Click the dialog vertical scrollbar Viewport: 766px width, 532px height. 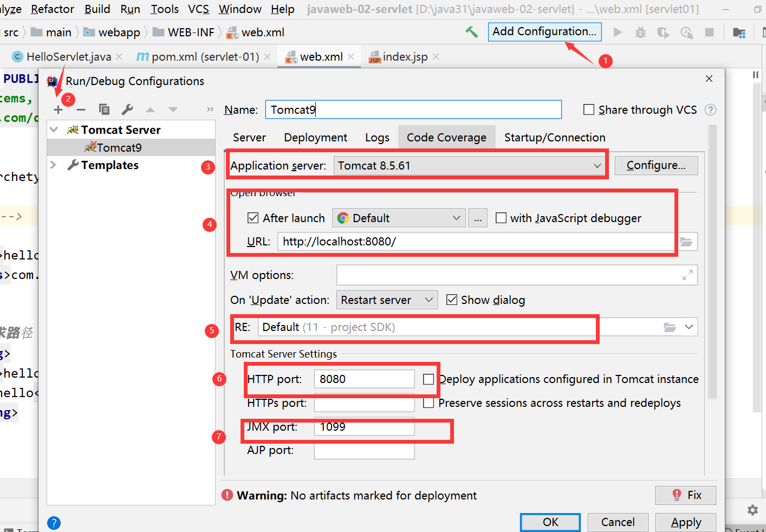(x=712, y=262)
